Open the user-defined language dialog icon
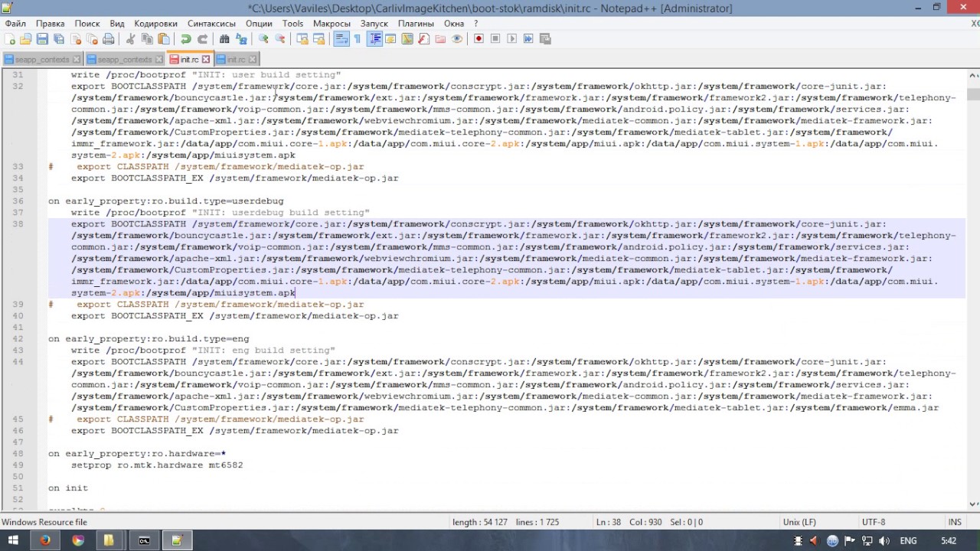980x551 pixels. pos(390,39)
